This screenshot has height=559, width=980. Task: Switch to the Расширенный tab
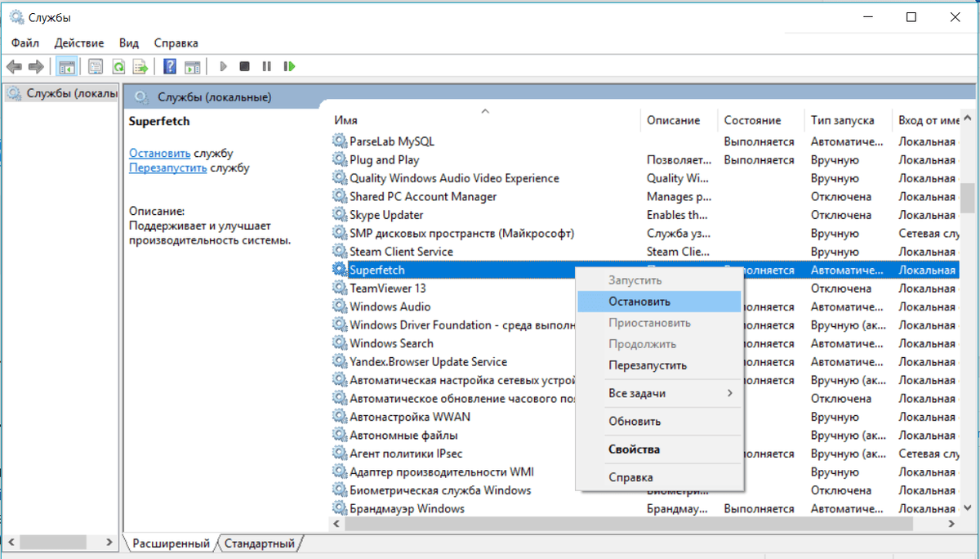click(170, 543)
